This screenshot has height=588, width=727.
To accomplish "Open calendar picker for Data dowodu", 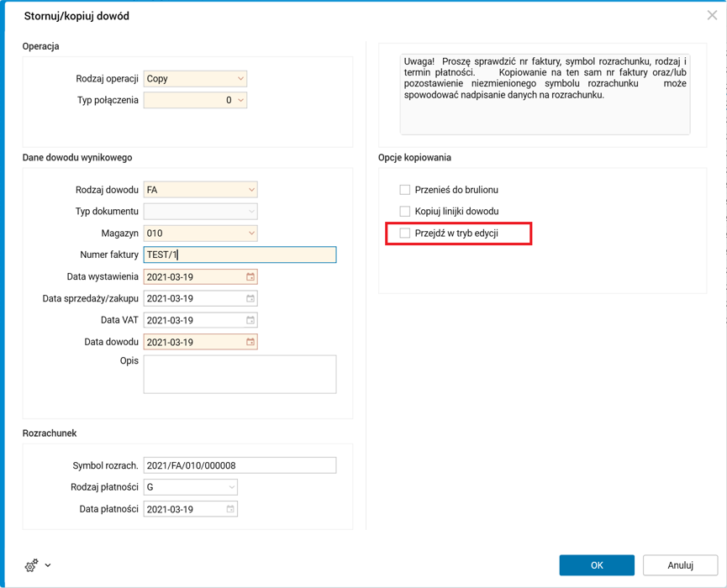I will tap(250, 342).
